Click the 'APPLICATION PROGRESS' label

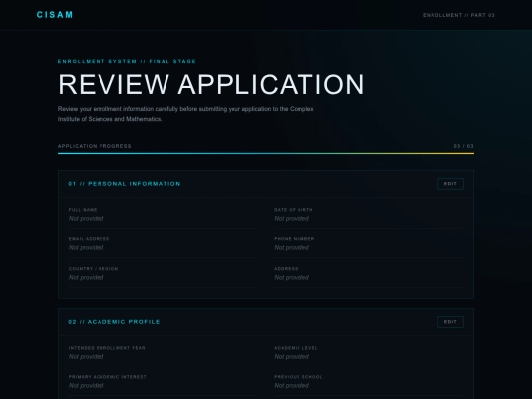point(95,146)
